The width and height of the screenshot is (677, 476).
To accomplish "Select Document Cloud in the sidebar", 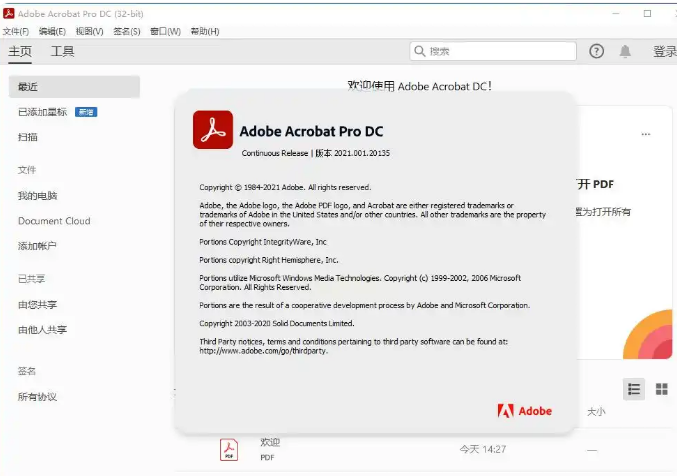I will click(54, 221).
